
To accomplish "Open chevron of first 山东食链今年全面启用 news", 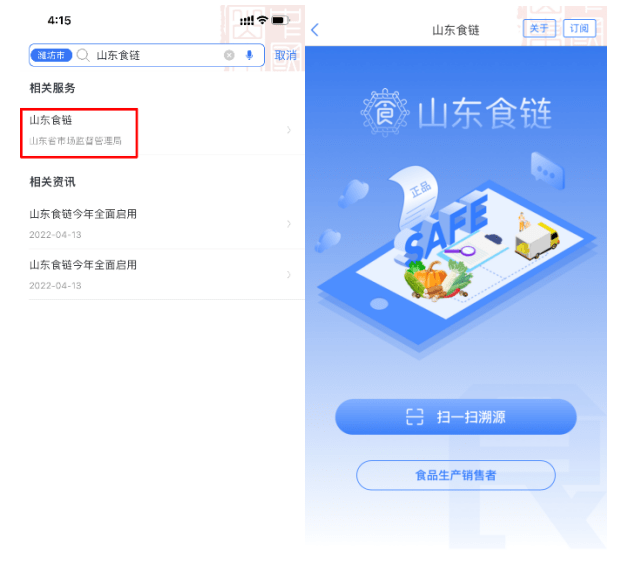I will (x=289, y=224).
